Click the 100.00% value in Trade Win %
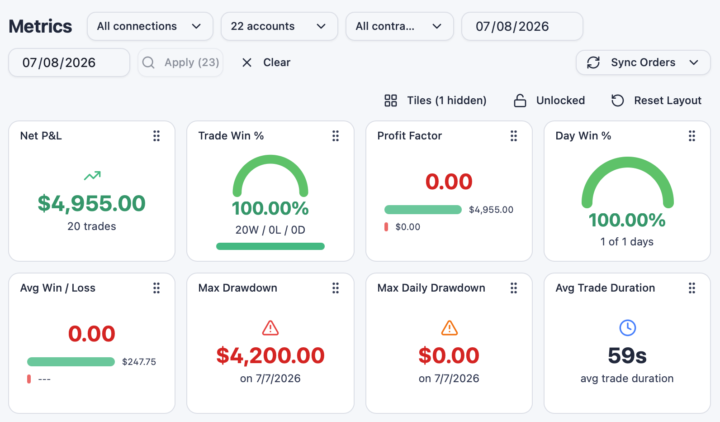The image size is (720, 422). pos(270,208)
